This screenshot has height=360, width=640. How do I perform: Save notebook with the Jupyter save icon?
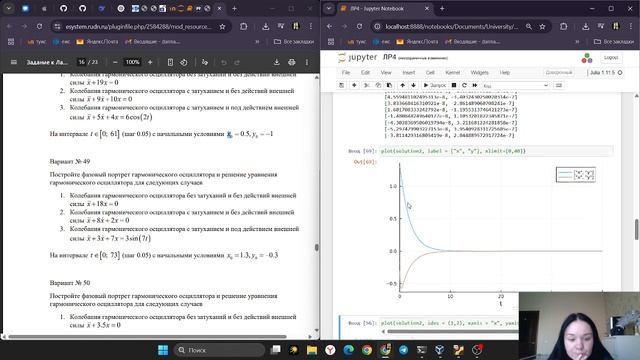tap(342, 85)
